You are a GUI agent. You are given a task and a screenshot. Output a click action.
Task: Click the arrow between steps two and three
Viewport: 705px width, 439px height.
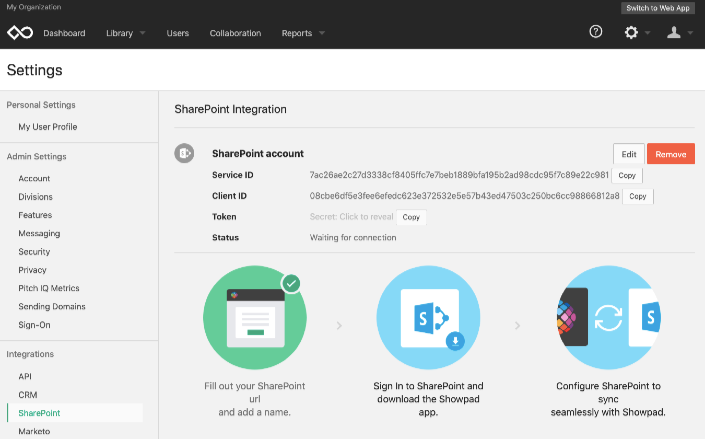pos(518,325)
